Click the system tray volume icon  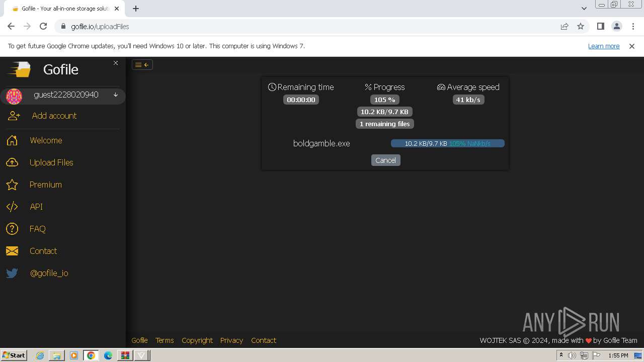pyautogui.click(x=572, y=355)
